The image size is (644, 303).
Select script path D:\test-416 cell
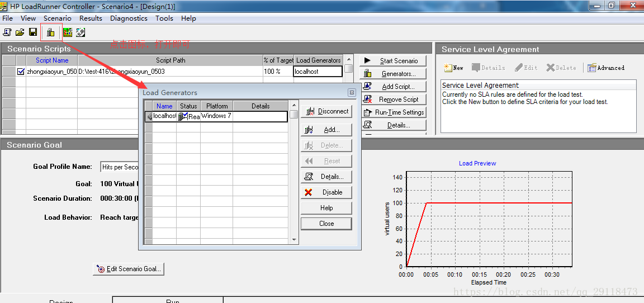[x=171, y=72]
